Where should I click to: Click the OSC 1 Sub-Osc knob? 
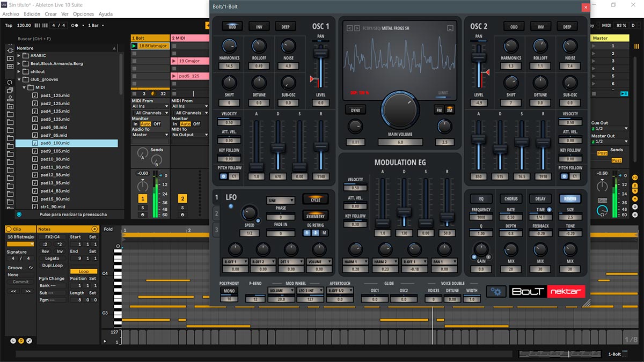[288, 83]
